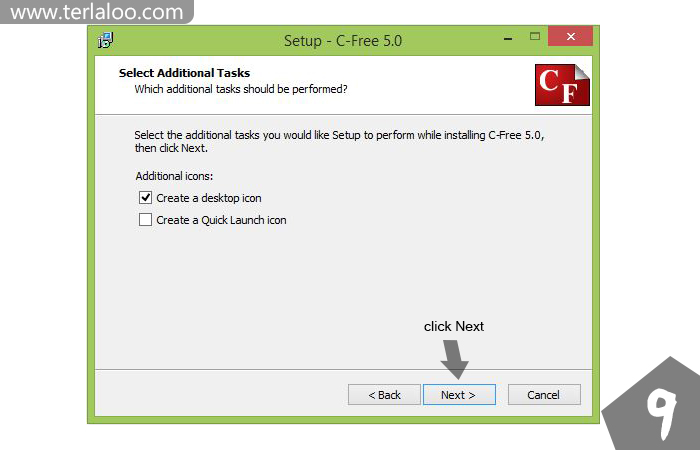Image resolution: width=700 pixels, height=450 pixels.
Task: Click the setup installer icon in title bar
Action: tap(105, 40)
